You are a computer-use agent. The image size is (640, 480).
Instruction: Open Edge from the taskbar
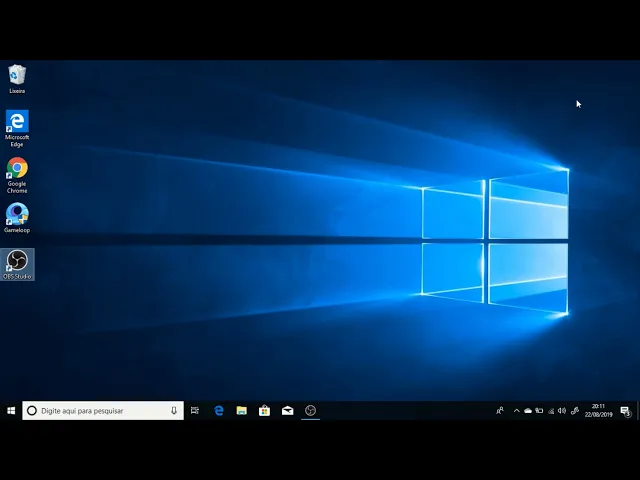pyautogui.click(x=219, y=411)
